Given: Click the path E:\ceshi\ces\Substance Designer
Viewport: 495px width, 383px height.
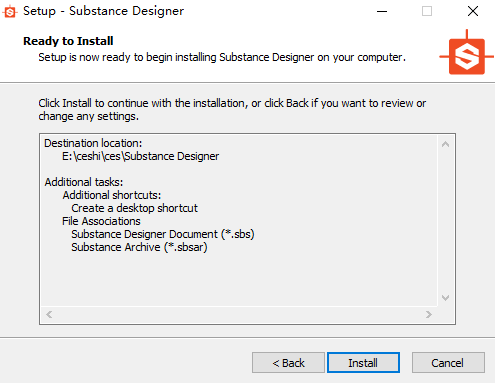Looking at the screenshot, I should pyautogui.click(x=140, y=156).
